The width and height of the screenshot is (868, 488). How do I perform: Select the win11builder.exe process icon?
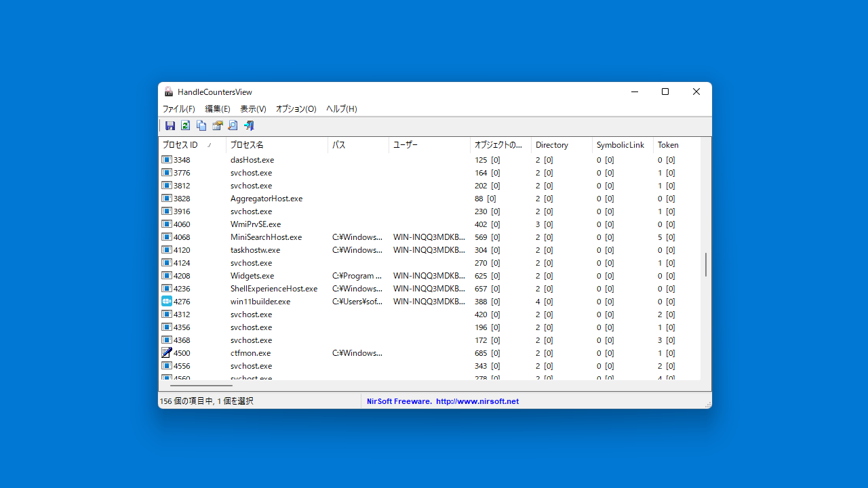point(167,301)
